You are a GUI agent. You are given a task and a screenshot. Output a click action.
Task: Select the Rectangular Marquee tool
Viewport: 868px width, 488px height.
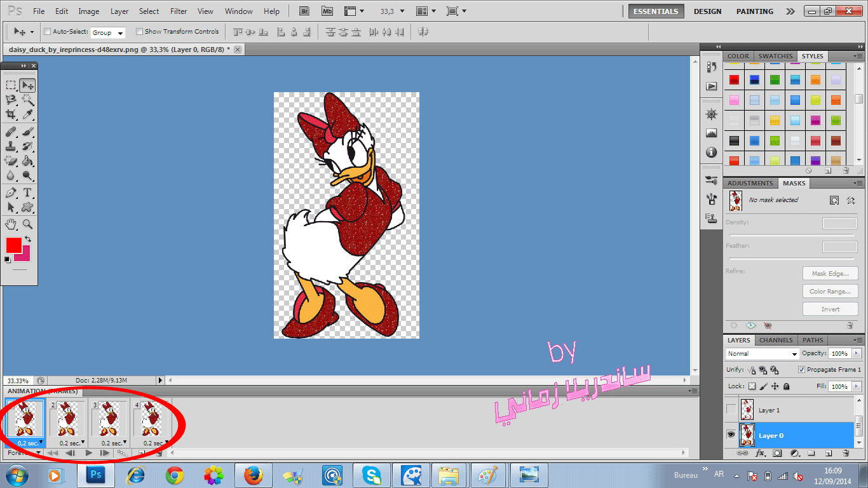(x=11, y=85)
